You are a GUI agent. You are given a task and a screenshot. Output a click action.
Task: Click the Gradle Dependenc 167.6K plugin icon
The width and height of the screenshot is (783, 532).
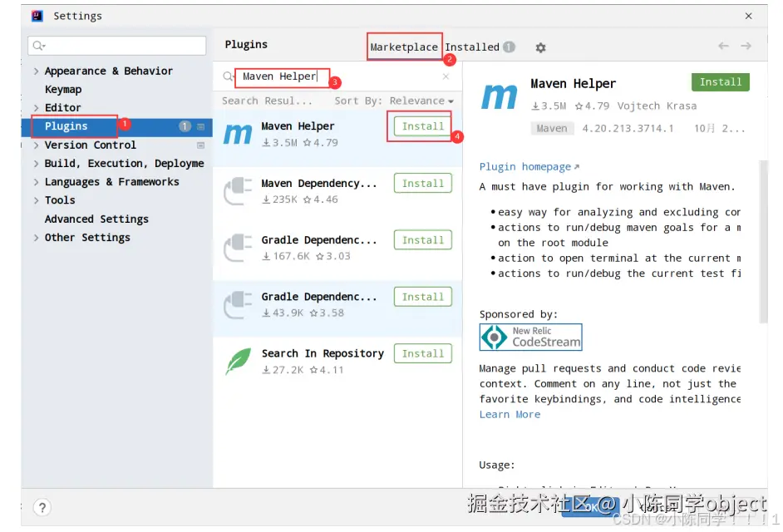pyautogui.click(x=238, y=248)
